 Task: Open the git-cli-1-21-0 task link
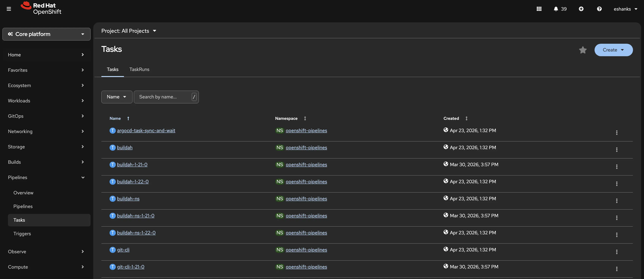click(x=131, y=267)
